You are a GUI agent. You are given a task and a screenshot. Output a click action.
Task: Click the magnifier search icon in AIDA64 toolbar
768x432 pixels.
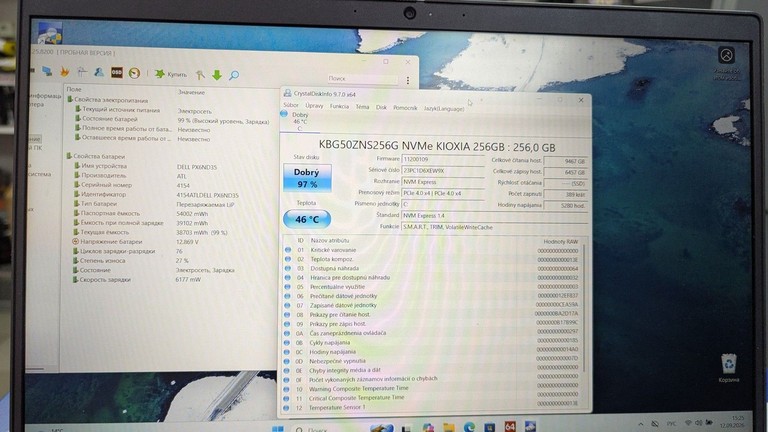point(234,75)
